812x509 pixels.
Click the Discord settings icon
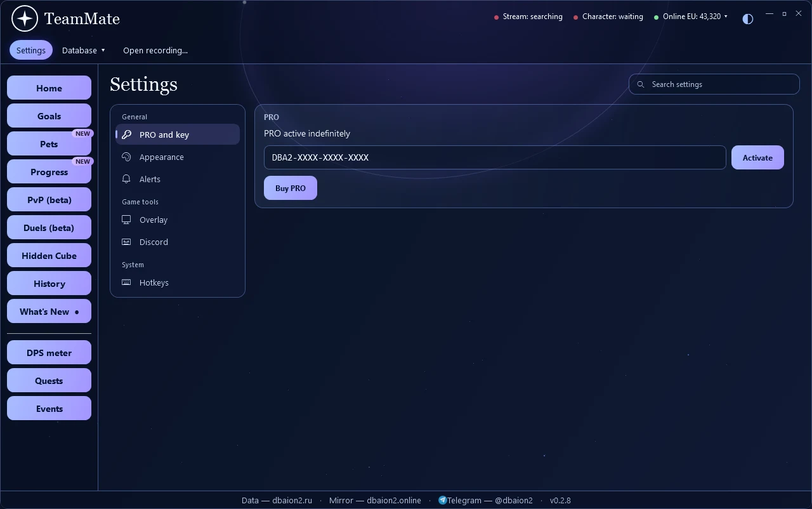tap(126, 242)
